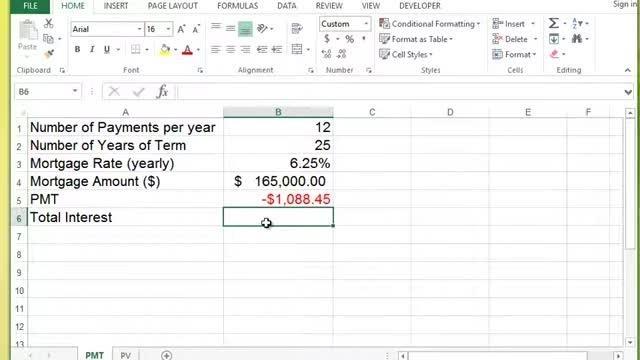Image resolution: width=640 pixels, height=360 pixels.
Task: Toggle Underline formatting
Action: point(107,49)
